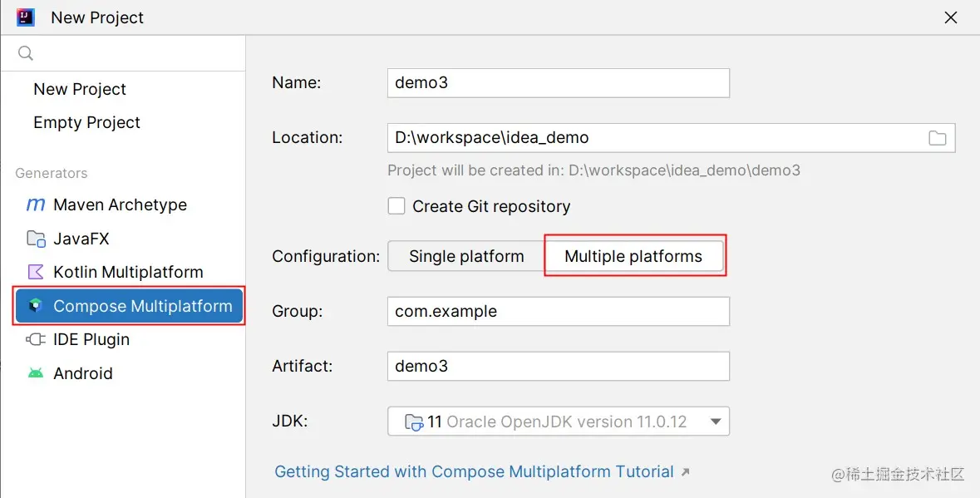Click inside the Group input field

point(557,311)
